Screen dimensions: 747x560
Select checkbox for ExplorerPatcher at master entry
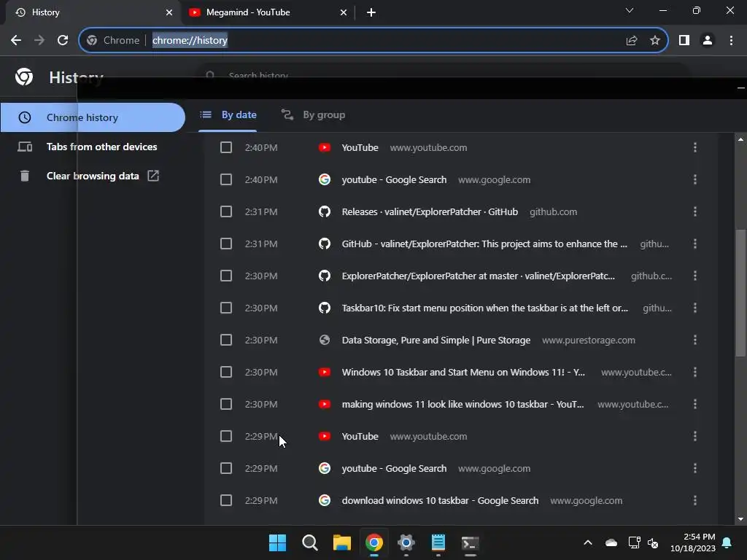(226, 276)
